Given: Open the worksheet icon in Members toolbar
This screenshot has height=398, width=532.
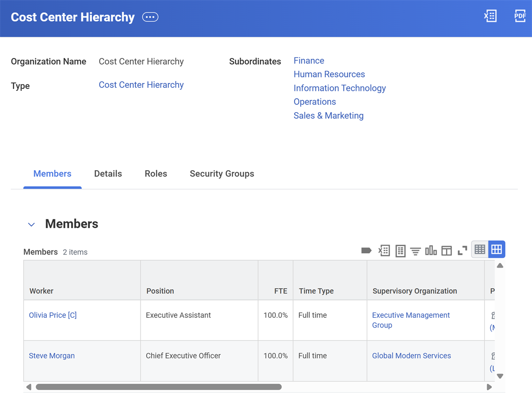Looking at the screenshot, I should tap(400, 251).
